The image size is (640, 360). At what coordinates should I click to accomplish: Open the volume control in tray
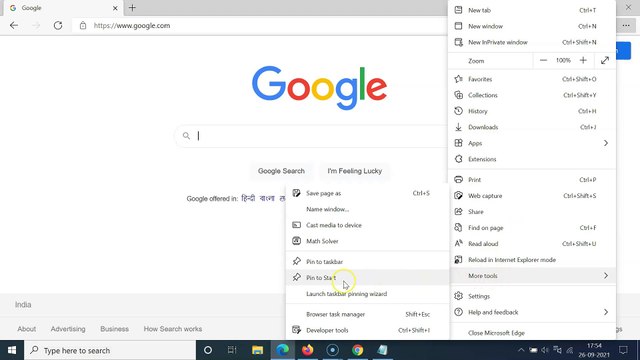click(545, 350)
